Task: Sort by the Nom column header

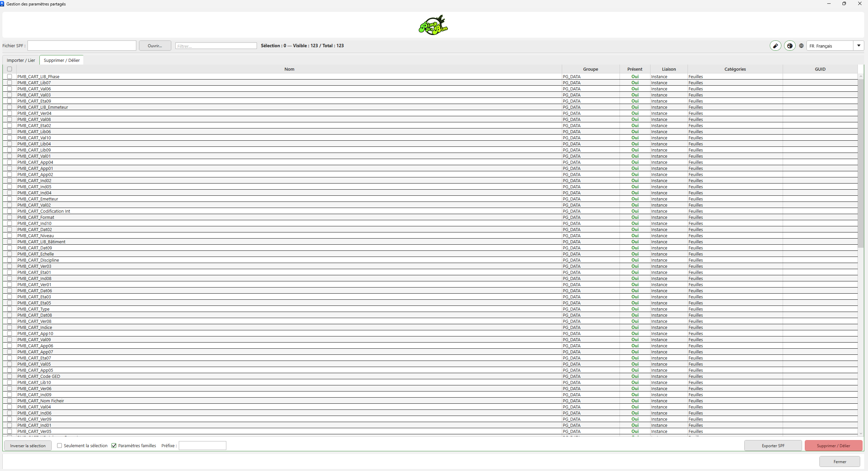Action: [x=289, y=69]
